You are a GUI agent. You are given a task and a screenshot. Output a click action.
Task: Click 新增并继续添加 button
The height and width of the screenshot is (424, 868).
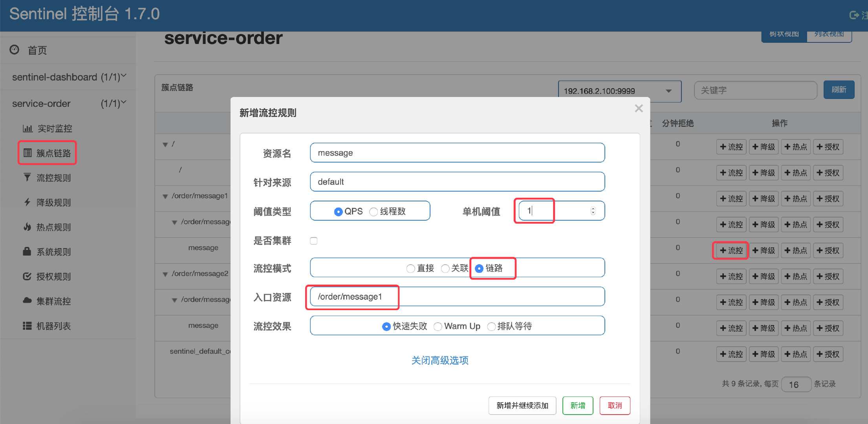point(522,406)
